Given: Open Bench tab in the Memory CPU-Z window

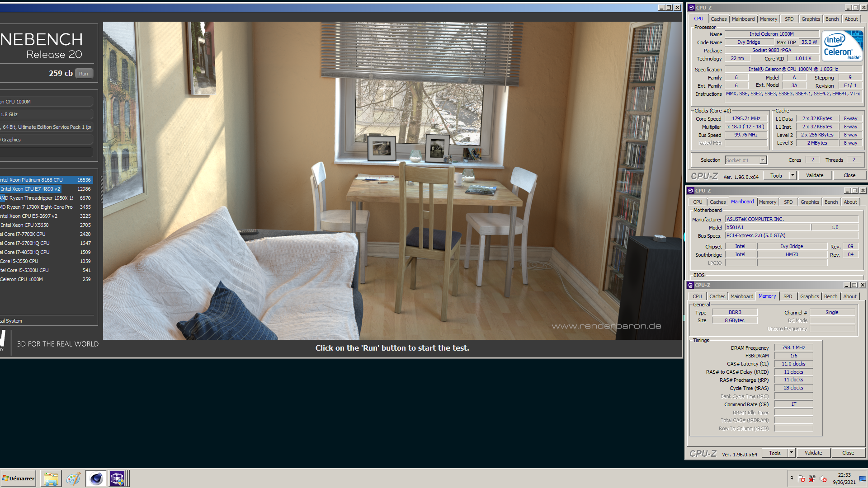Looking at the screenshot, I should [830, 296].
